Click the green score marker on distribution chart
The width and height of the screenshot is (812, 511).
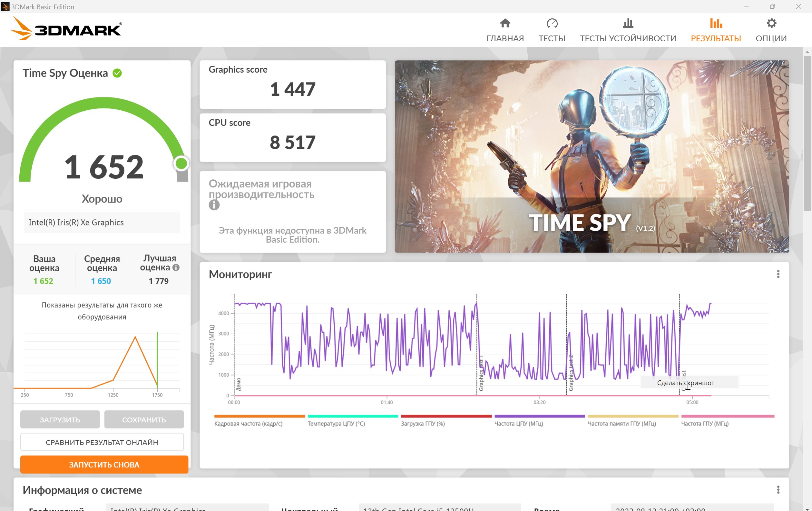click(157, 360)
